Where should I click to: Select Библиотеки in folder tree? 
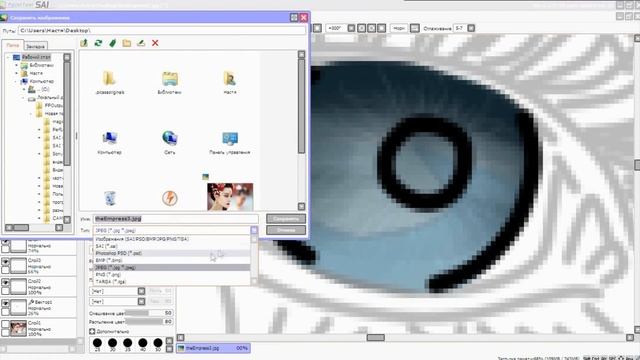click(42, 65)
